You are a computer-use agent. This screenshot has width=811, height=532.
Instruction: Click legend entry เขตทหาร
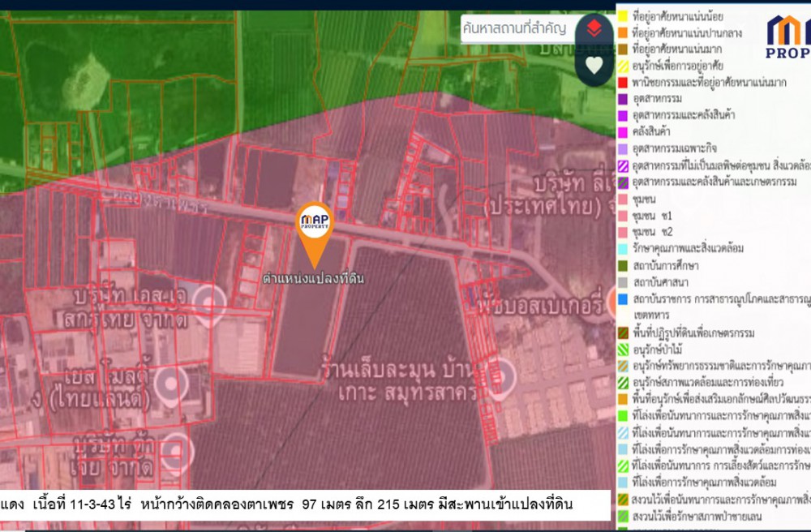point(650,315)
